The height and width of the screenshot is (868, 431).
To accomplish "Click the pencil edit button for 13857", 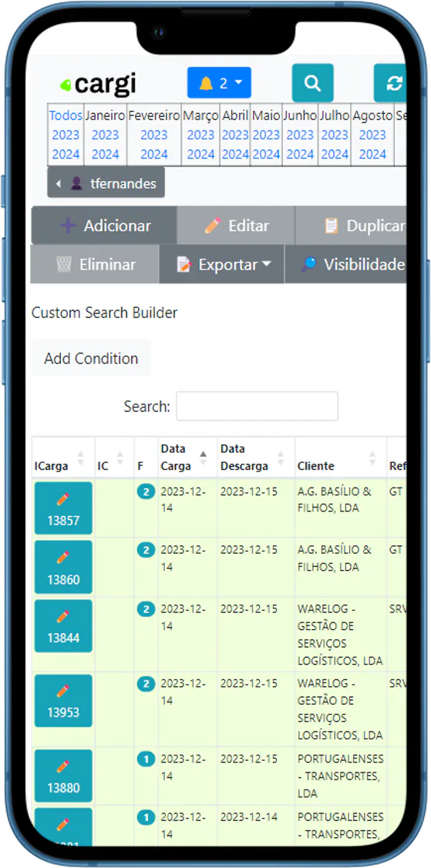I will pyautogui.click(x=63, y=508).
